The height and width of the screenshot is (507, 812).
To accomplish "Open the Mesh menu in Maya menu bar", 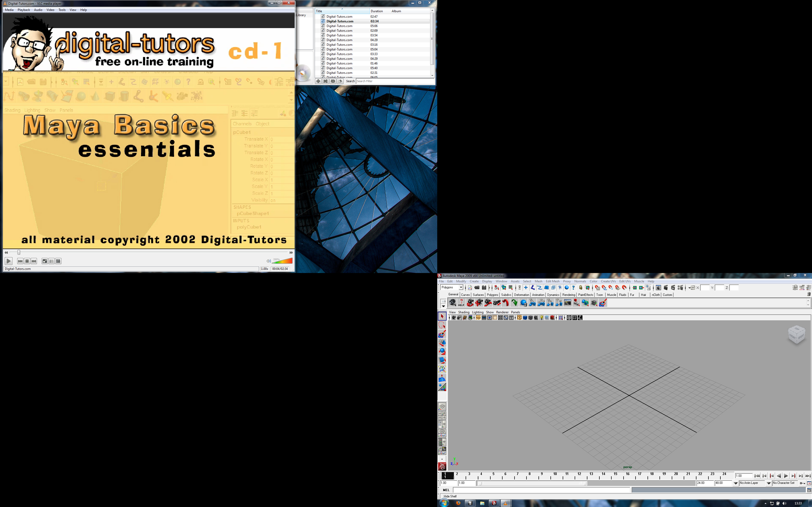I will click(538, 282).
